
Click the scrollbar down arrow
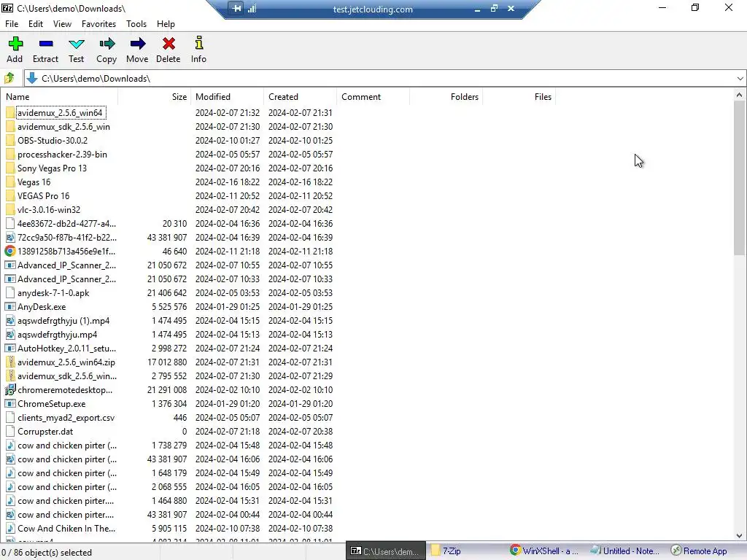click(x=739, y=536)
